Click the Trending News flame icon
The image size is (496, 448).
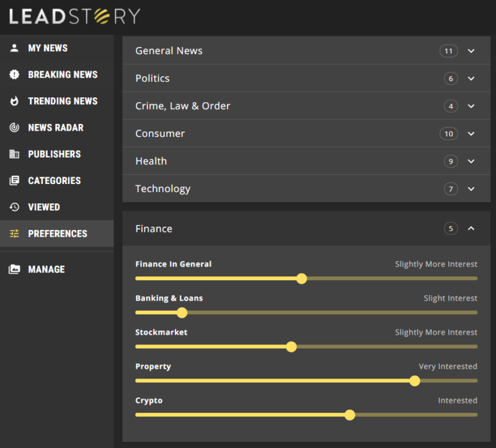pos(15,101)
